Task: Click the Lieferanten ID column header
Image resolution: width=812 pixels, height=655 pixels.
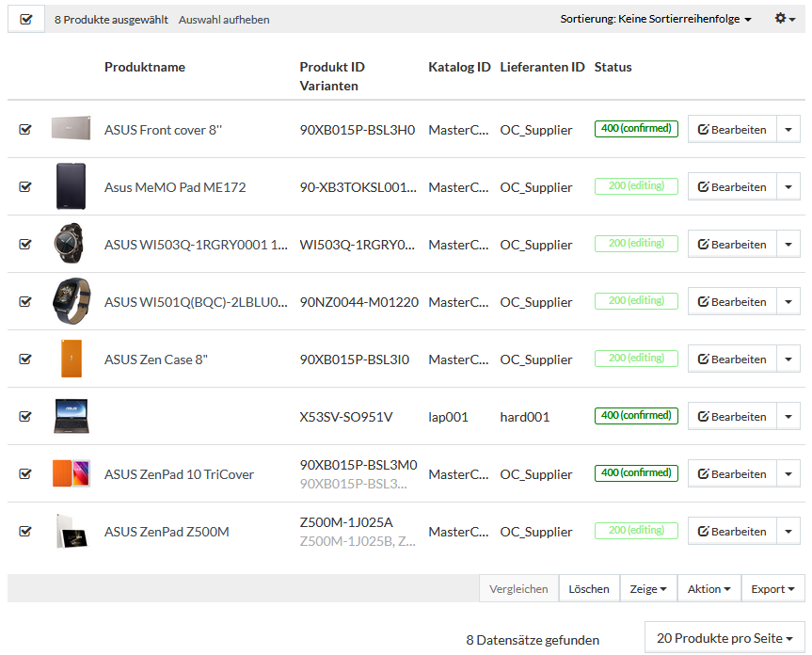Action: 542,68
